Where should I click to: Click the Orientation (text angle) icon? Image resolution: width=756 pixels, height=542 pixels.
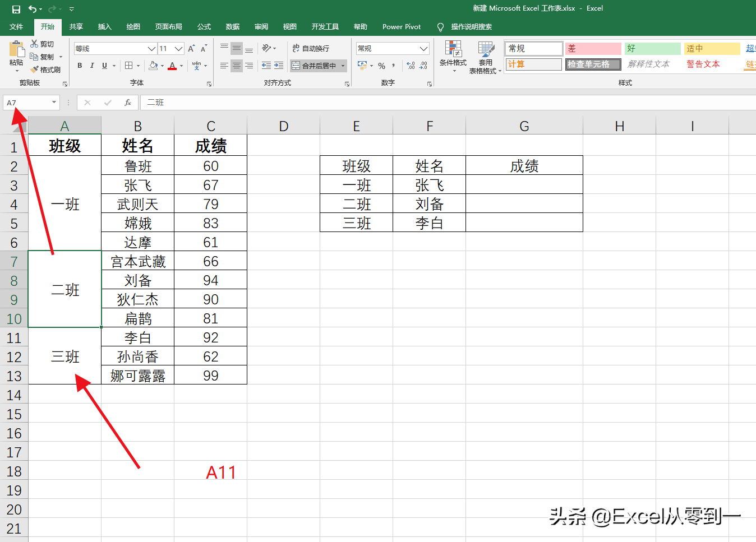click(x=266, y=48)
